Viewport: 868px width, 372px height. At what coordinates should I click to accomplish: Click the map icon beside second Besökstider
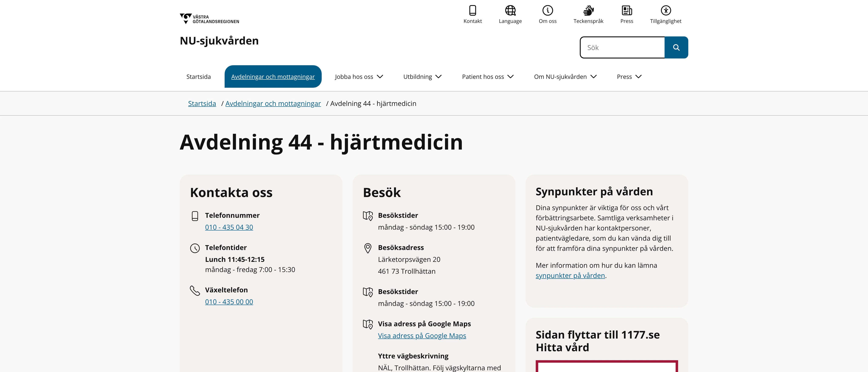pyautogui.click(x=368, y=292)
